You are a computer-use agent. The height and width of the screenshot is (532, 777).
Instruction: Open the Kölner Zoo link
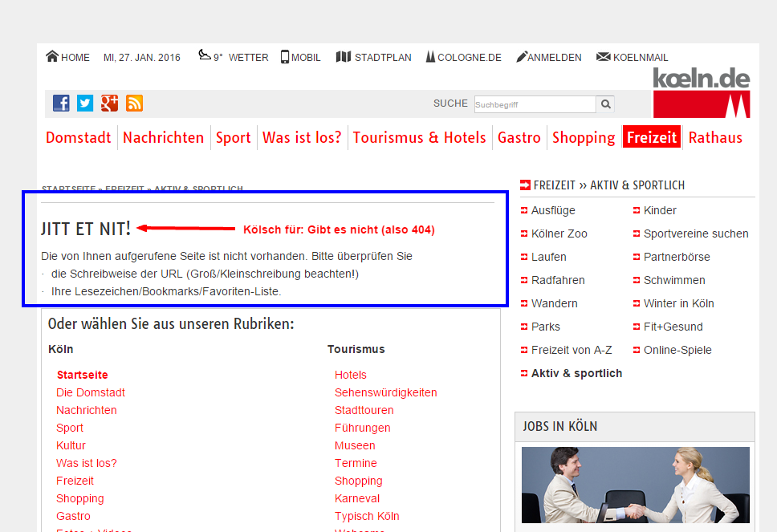[x=559, y=234]
